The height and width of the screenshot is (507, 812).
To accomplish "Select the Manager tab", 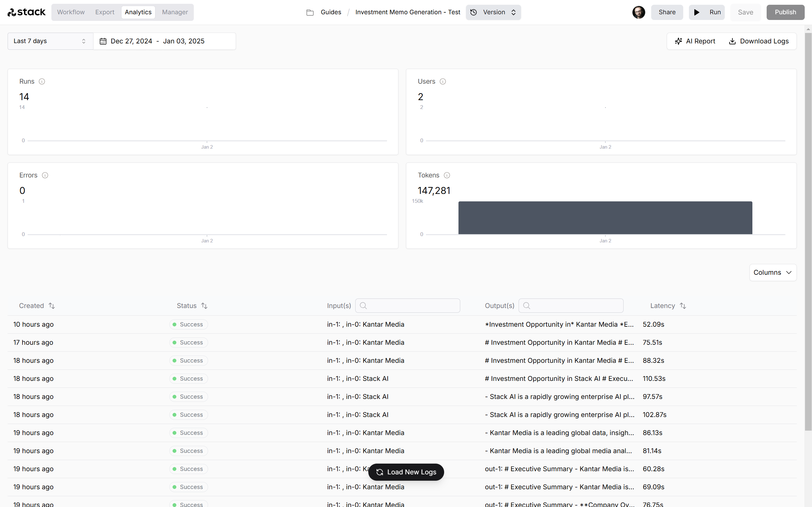I will click(x=175, y=12).
